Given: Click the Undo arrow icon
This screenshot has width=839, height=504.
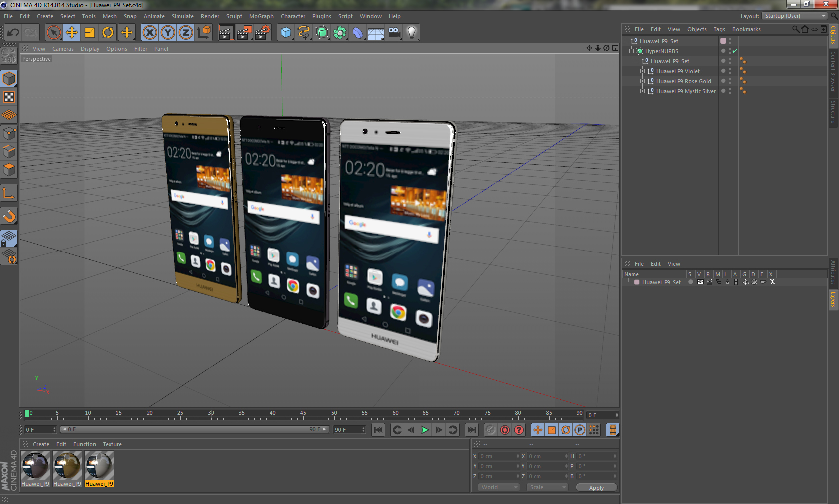Looking at the screenshot, I should [13, 33].
